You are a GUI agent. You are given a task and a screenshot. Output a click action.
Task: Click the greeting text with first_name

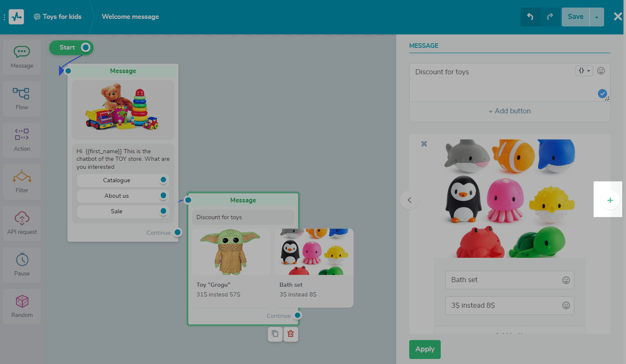[x=123, y=159]
